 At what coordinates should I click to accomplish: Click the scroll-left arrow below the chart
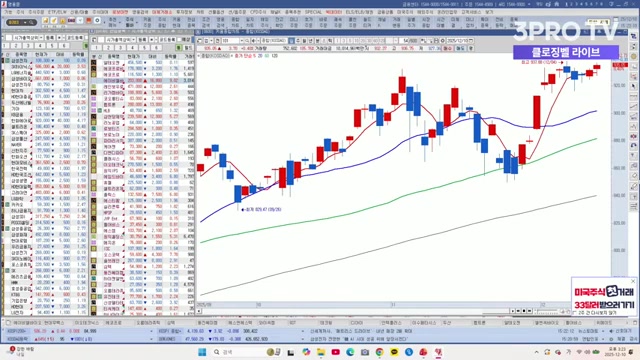[199, 311]
